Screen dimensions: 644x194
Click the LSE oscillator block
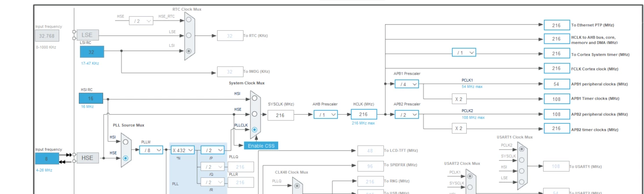point(88,35)
